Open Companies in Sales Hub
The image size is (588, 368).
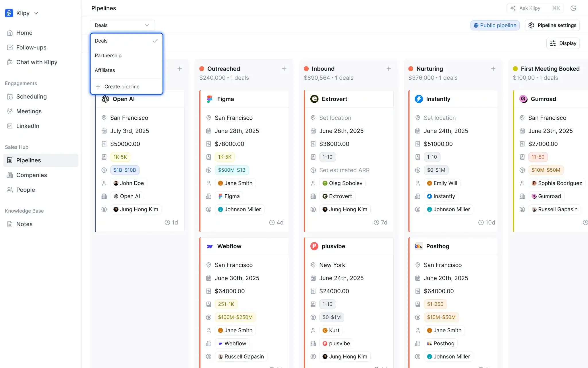coord(31,175)
